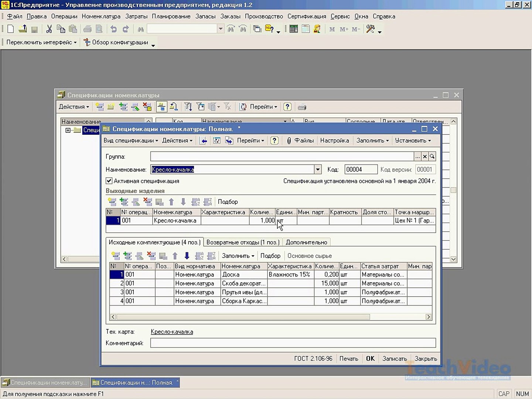Click the binoculars Find icon
The image size is (532, 399).
[140, 29]
